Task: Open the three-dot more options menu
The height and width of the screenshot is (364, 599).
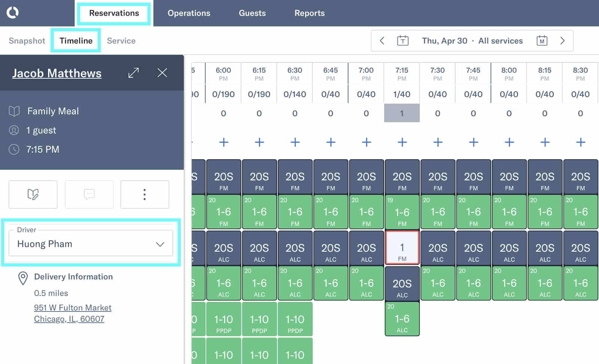Action: (x=145, y=194)
